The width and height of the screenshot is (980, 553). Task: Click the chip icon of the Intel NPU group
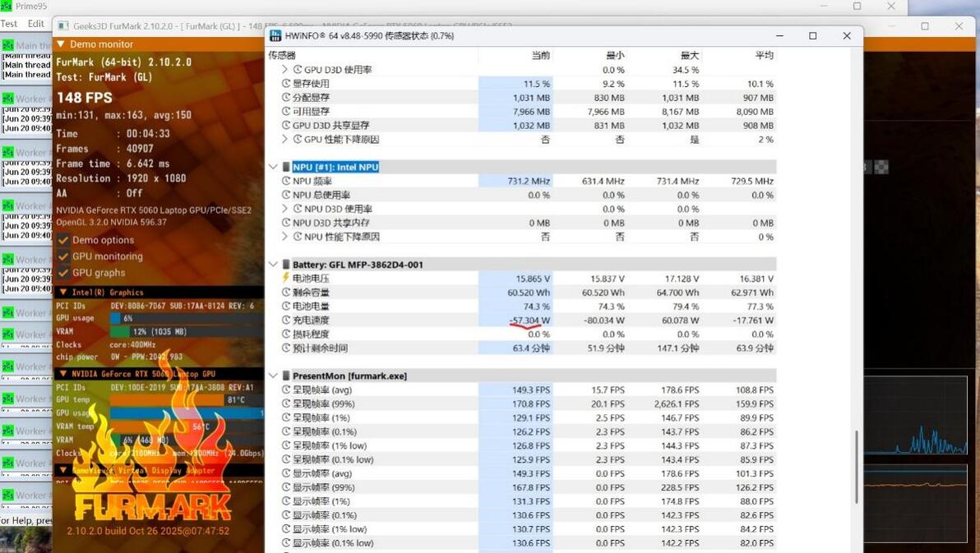(285, 167)
